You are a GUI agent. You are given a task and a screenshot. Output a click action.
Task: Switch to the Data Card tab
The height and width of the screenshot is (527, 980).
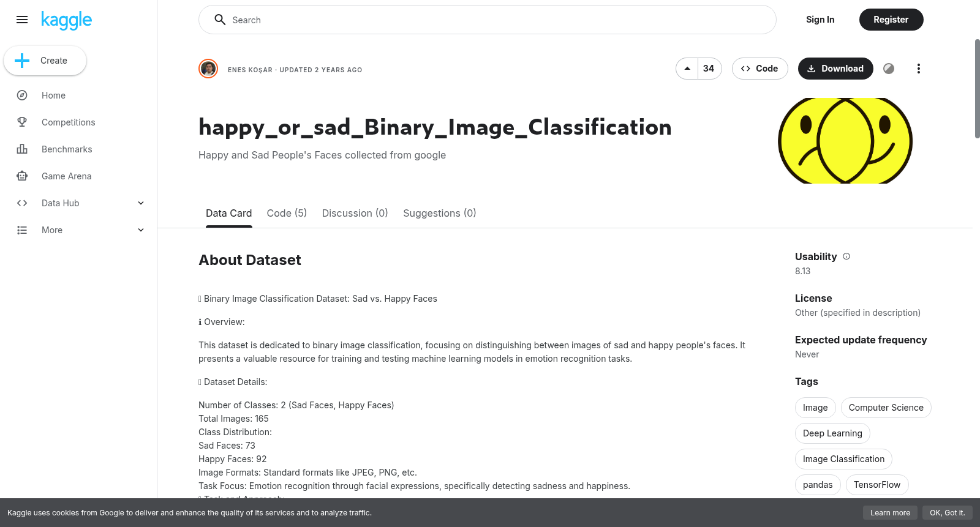coord(229,213)
